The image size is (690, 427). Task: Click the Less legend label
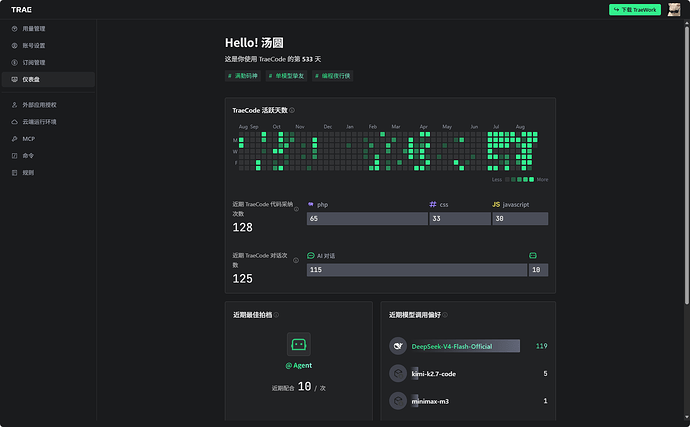(x=497, y=180)
